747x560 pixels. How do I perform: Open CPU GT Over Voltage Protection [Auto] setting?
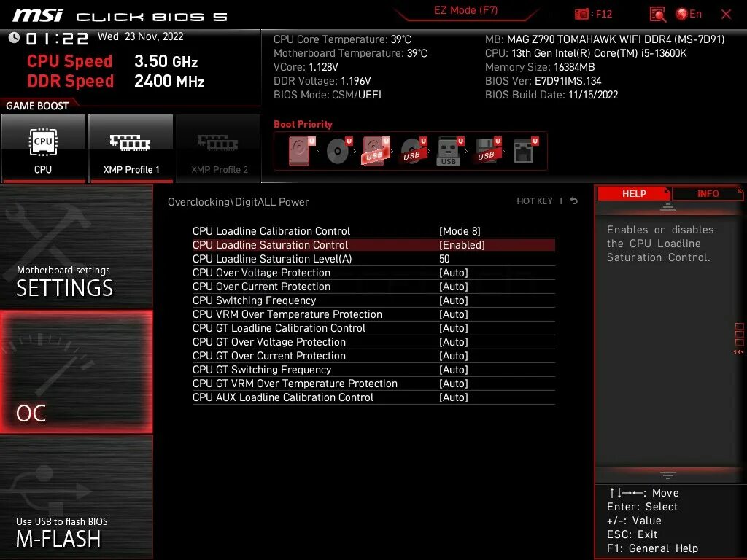pyautogui.click(x=453, y=341)
